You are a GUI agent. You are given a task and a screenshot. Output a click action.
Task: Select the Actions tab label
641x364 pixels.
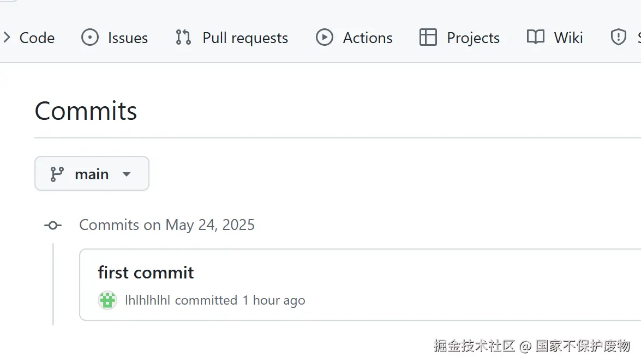point(368,38)
